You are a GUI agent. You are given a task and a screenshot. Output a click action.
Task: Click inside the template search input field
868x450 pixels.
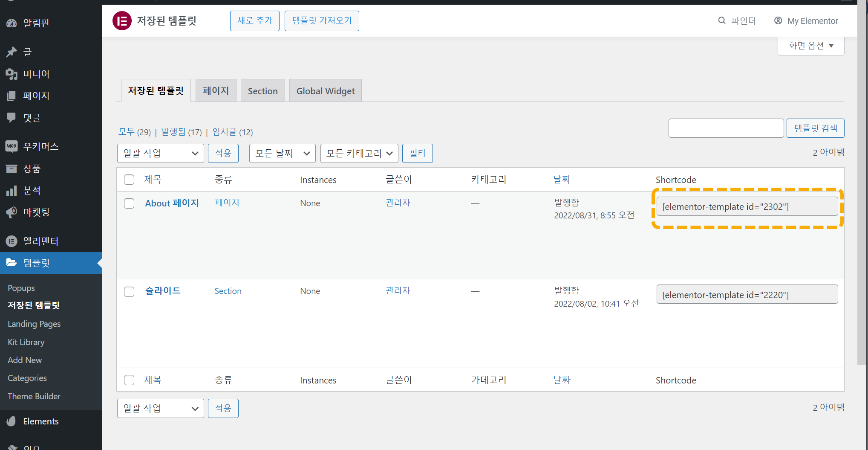coord(726,128)
